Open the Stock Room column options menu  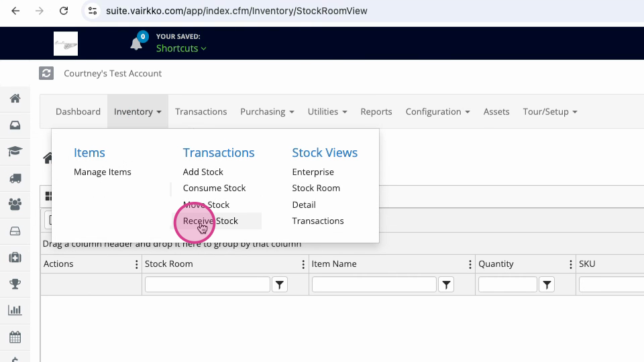pos(303,264)
